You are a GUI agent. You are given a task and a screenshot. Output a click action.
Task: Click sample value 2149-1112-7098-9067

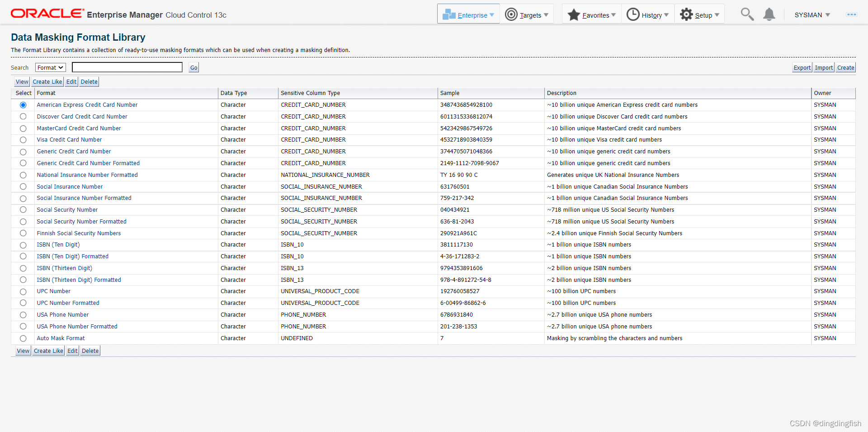pos(470,163)
